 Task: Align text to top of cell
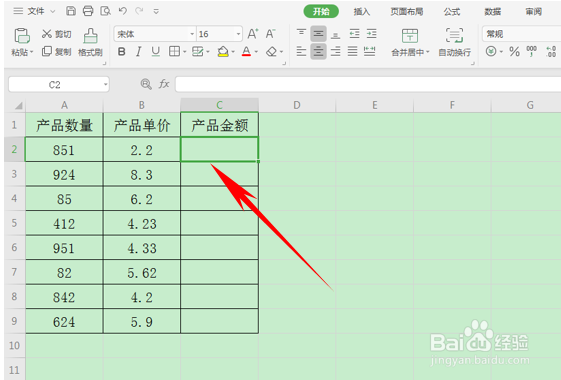pyautogui.click(x=301, y=34)
